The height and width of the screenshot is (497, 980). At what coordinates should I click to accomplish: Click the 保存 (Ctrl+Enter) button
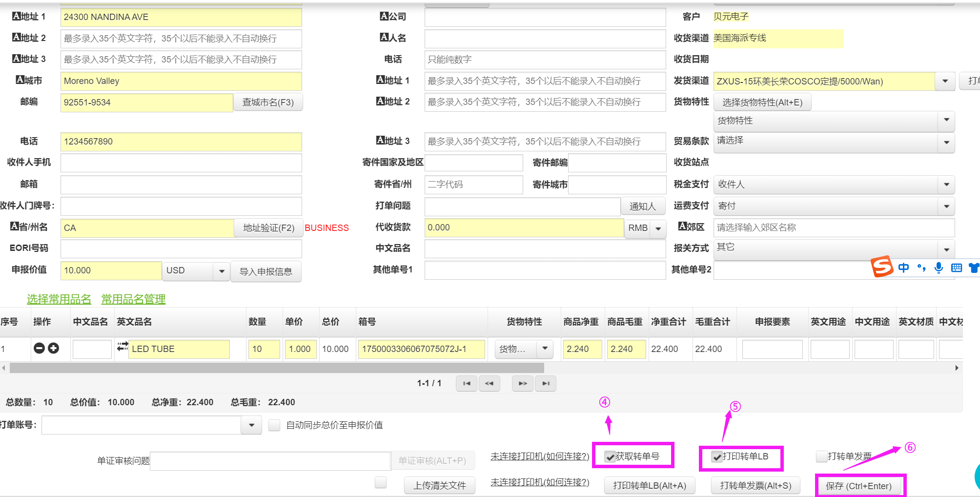[x=858, y=486]
